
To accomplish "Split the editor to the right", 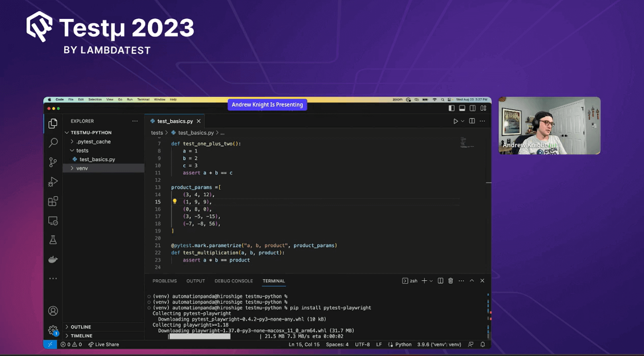I will pos(472,121).
